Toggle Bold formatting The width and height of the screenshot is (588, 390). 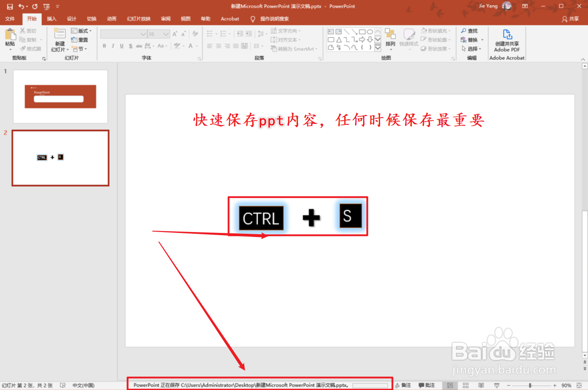point(104,46)
